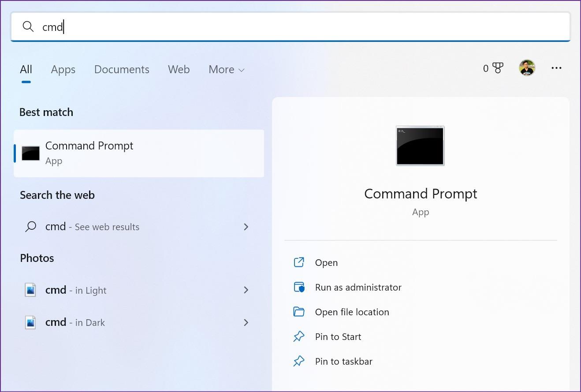Click Open file location

tap(352, 312)
